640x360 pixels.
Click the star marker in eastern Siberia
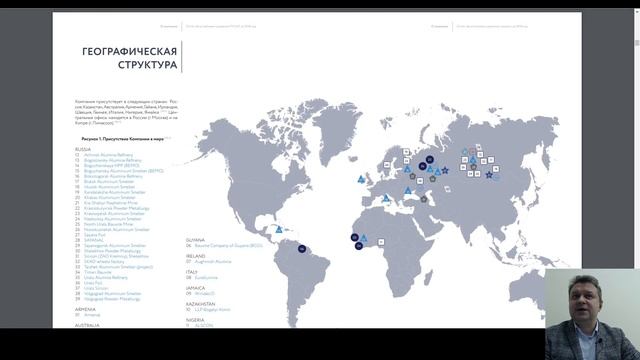(489, 175)
